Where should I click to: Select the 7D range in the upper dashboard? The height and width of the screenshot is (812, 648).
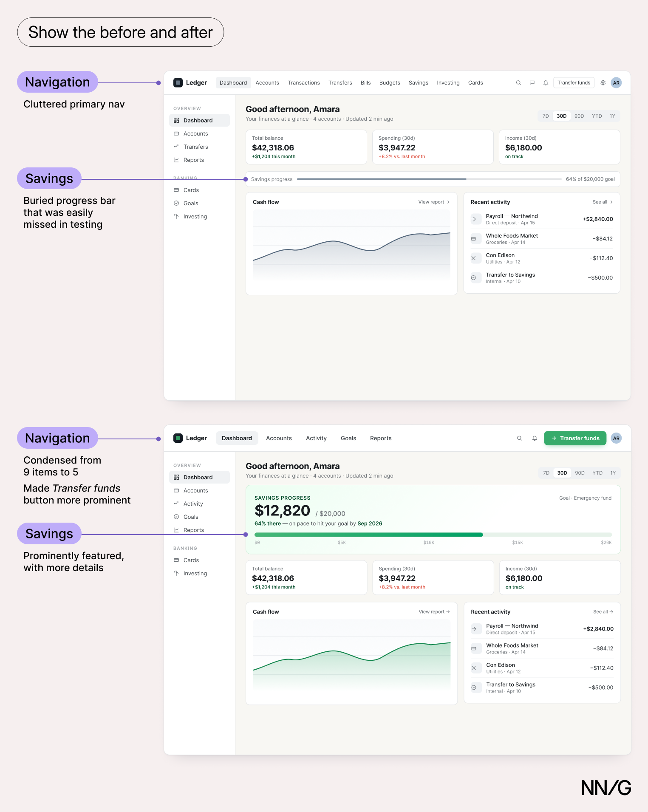tap(546, 116)
